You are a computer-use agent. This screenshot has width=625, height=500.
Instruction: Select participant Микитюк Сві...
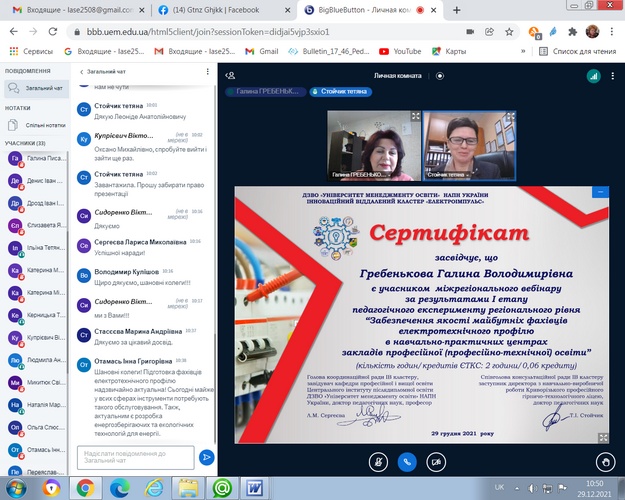(x=37, y=383)
